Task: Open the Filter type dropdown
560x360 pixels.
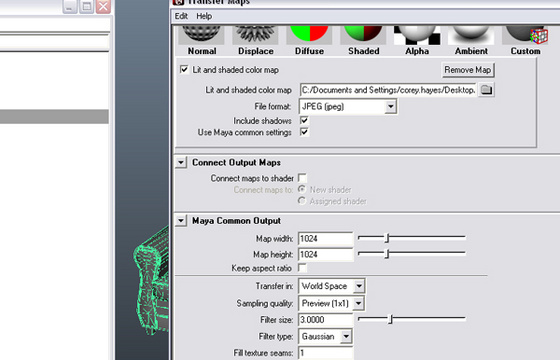Action: coord(325,336)
